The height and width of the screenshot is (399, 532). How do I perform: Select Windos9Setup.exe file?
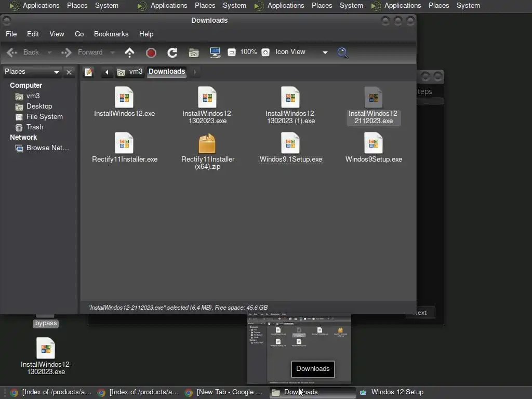coord(374,148)
